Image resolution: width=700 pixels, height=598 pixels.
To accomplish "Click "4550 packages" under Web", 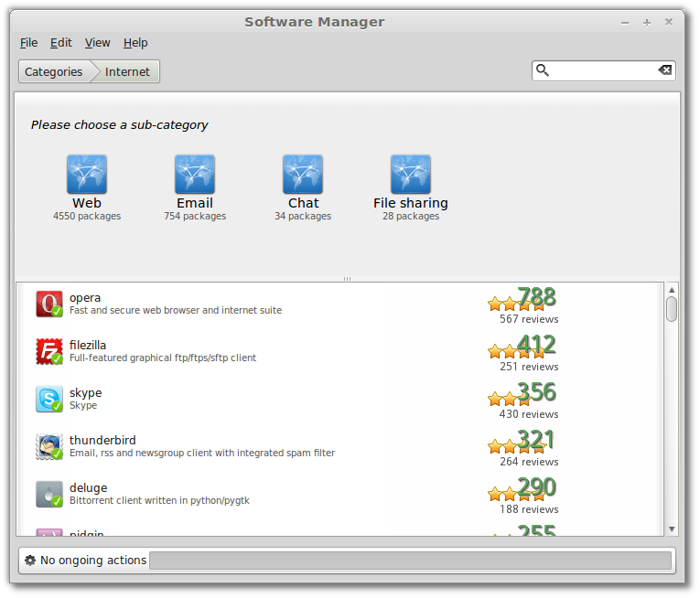I will [x=87, y=216].
